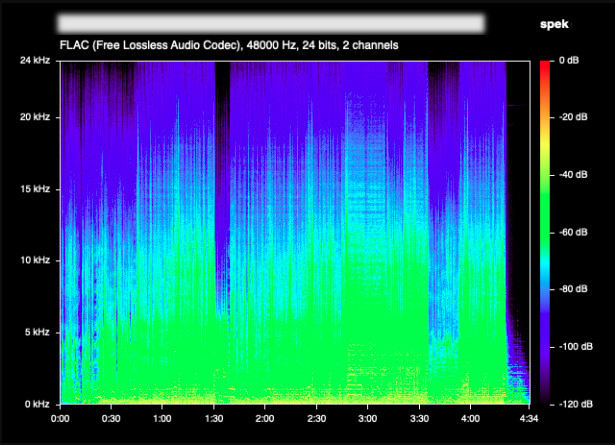The image size is (615, 445).
Task: Click the -100 dB scale label
Action: [575, 347]
